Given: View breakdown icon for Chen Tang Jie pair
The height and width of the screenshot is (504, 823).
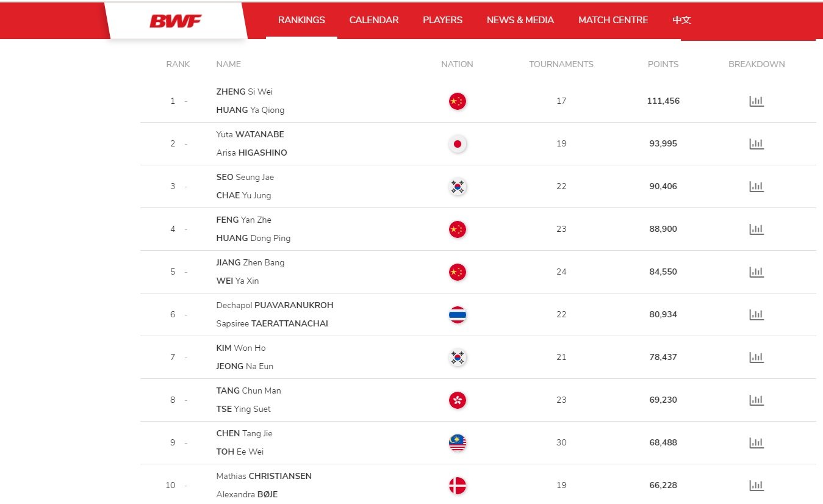Looking at the screenshot, I should click(x=757, y=443).
